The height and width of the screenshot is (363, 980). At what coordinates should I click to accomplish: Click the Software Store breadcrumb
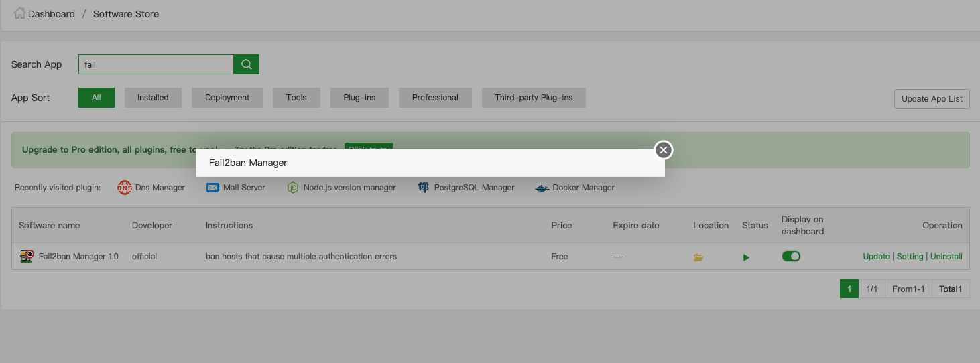click(x=126, y=14)
